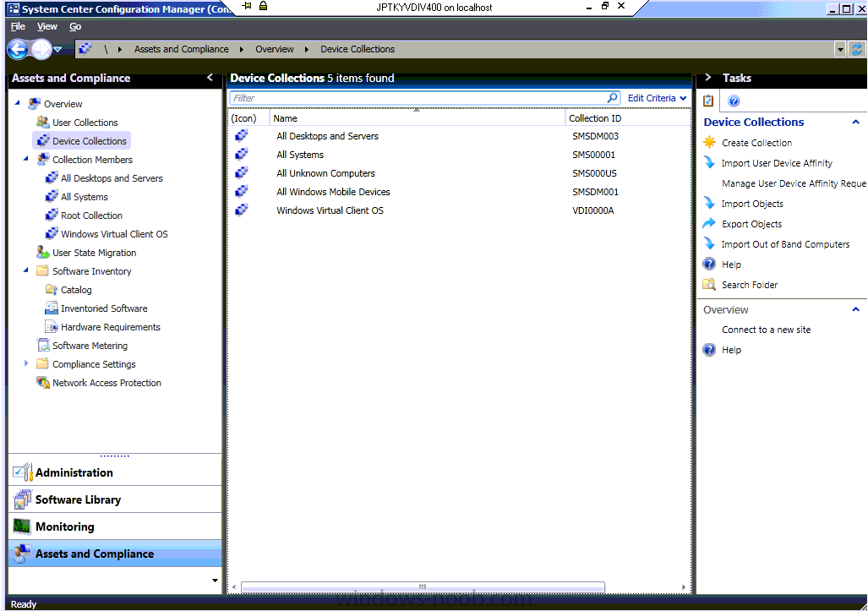Screen dimensions: 868x611
Task: Click the Overview node icon
Action: (35, 103)
